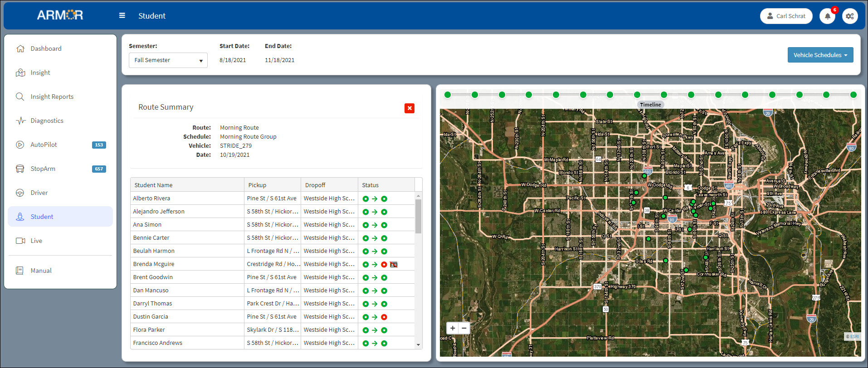This screenshot has width=868, height=368.
Task: Zoom out on the map
Action: tap(464, 328)
